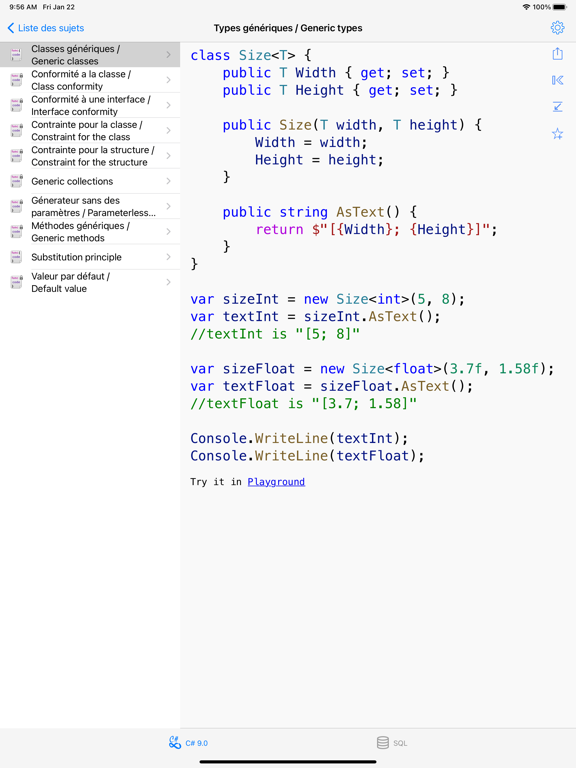Select Valeur par défaut / Default value topic

(90, 282)
